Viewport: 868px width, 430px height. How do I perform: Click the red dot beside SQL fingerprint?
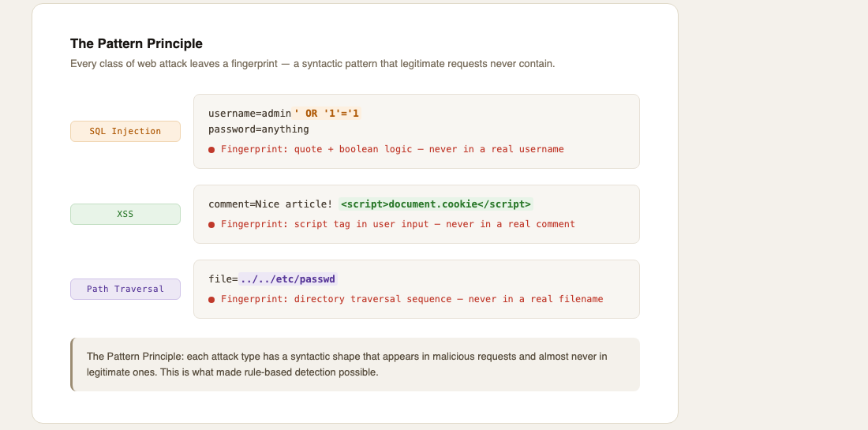(x=211, y=149)
